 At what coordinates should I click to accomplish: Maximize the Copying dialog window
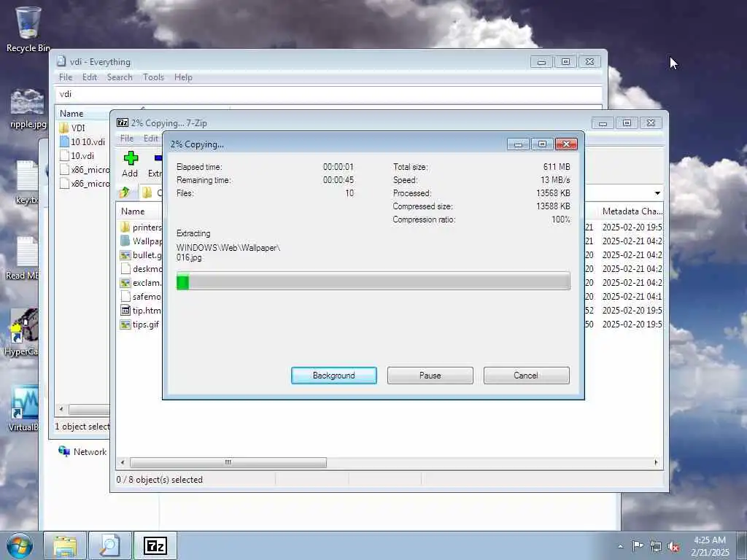pyautogui.click(x=542, y=144)
